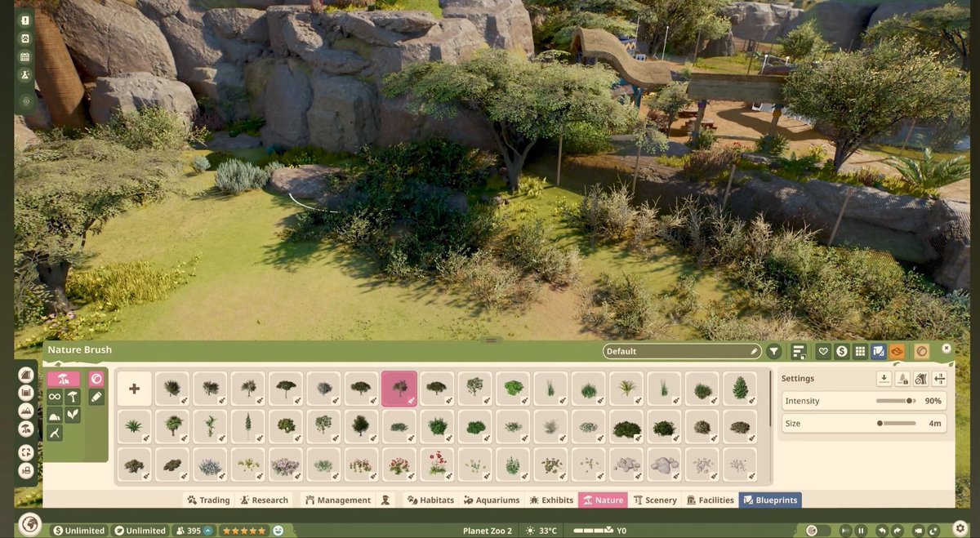Screen dimensions: 980x538
Task: Click the screenshot frame icon on left
Action: click(26, 452)
